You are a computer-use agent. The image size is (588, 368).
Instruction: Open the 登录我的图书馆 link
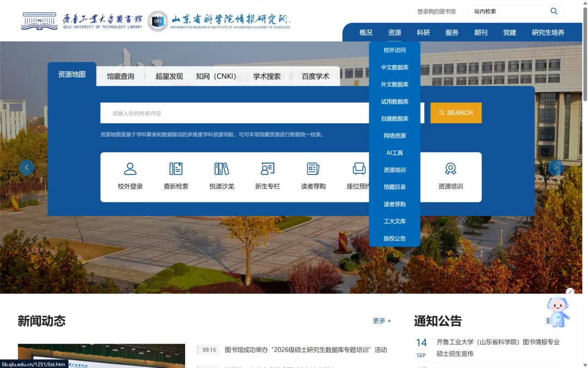point(437,11)
